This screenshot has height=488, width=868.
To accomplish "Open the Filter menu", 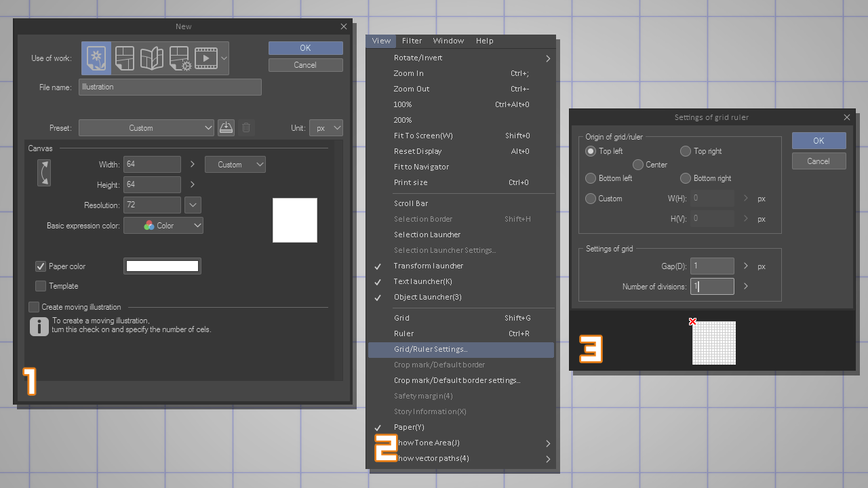I will tap(412, 41).
